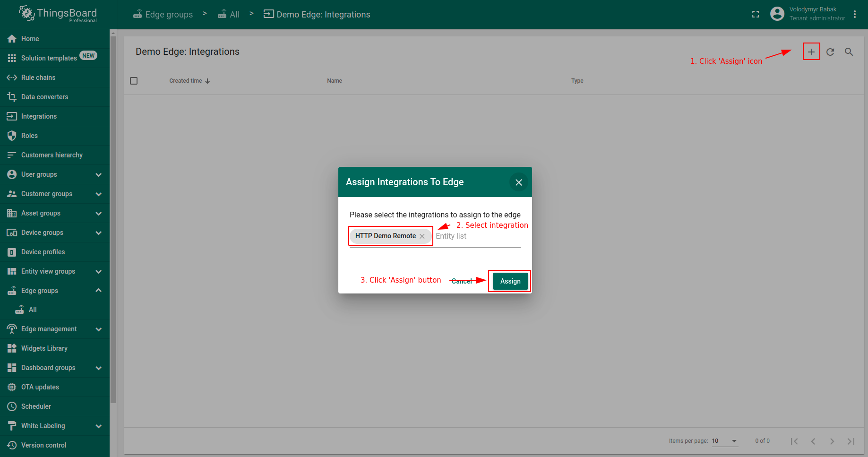Click the Entity view groups label
Viewport: 868px width, 457px height.
tap(48, 271)
